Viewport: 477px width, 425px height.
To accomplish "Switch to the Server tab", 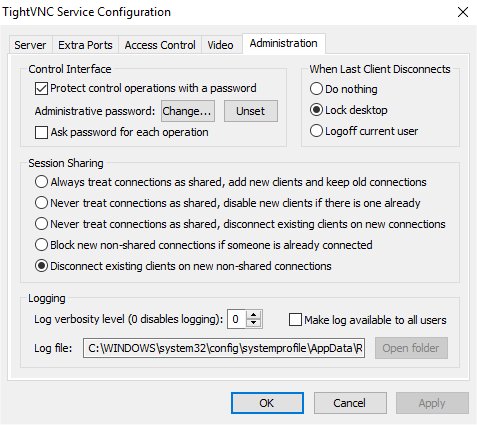I will tap(30, 45).
